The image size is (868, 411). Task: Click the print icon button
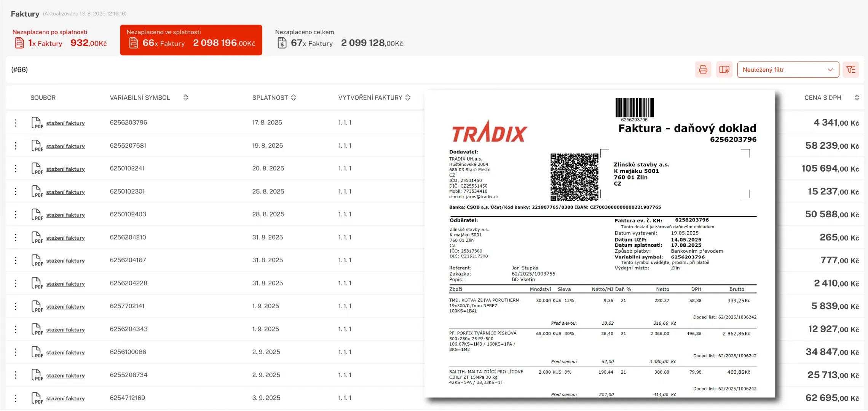pyautogui.click(x=703, y=70)
